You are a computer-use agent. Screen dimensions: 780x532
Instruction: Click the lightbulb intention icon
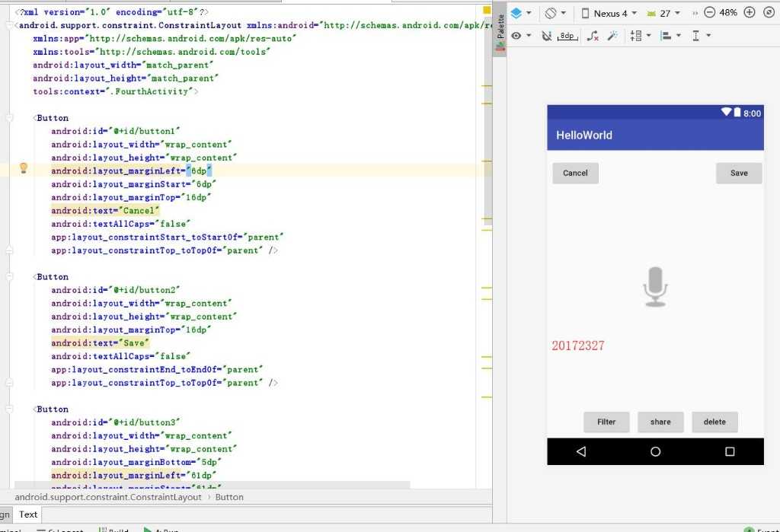(24, 168)
